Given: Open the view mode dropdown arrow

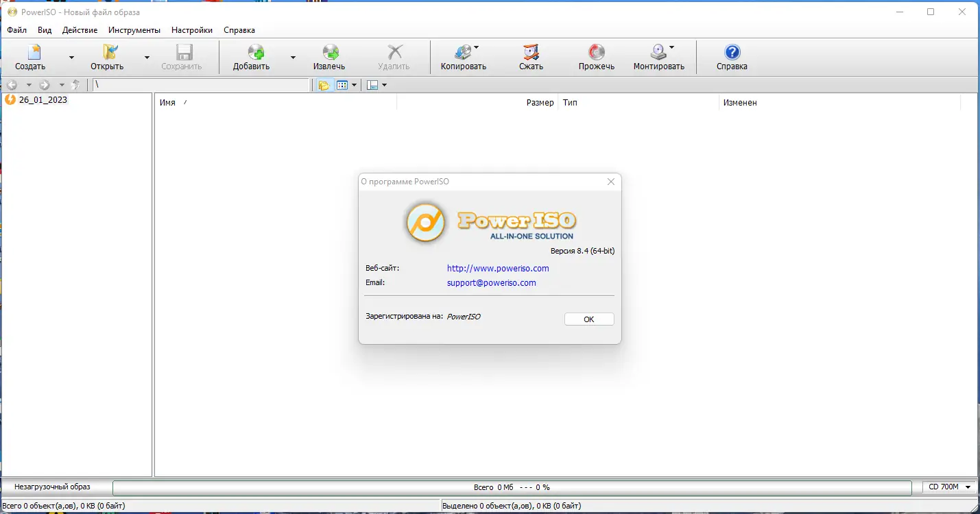Looking at the screenshot, I should tap(355, 85).
